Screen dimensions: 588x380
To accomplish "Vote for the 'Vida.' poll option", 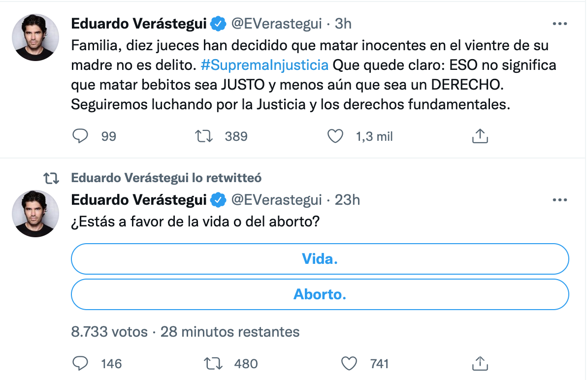I will coord(319,258).
